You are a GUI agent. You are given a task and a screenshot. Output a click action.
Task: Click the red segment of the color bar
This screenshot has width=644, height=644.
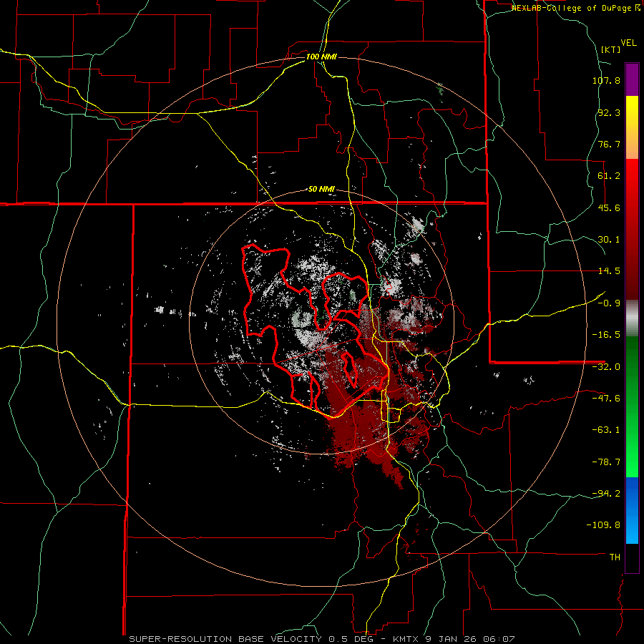632,229
